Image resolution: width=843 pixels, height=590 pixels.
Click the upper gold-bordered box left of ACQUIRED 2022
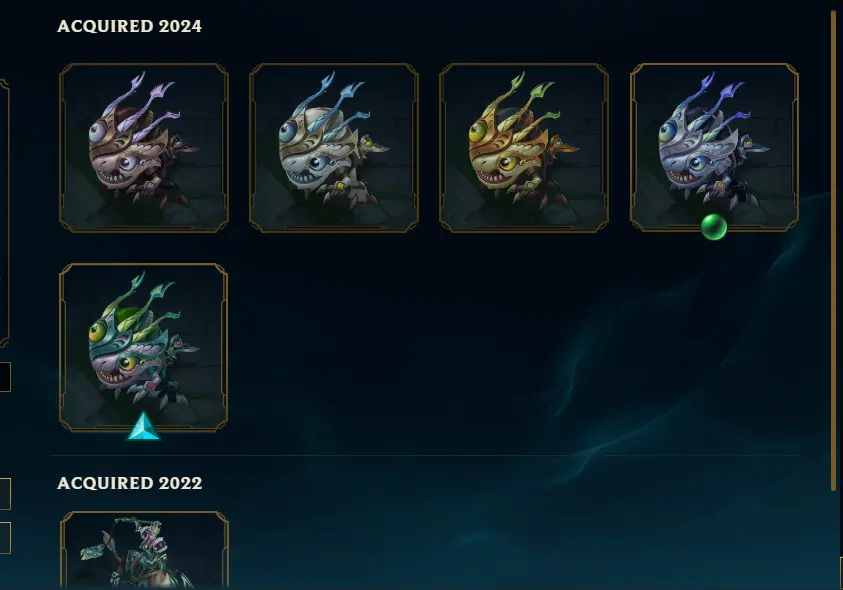click(x=5, y=494)
